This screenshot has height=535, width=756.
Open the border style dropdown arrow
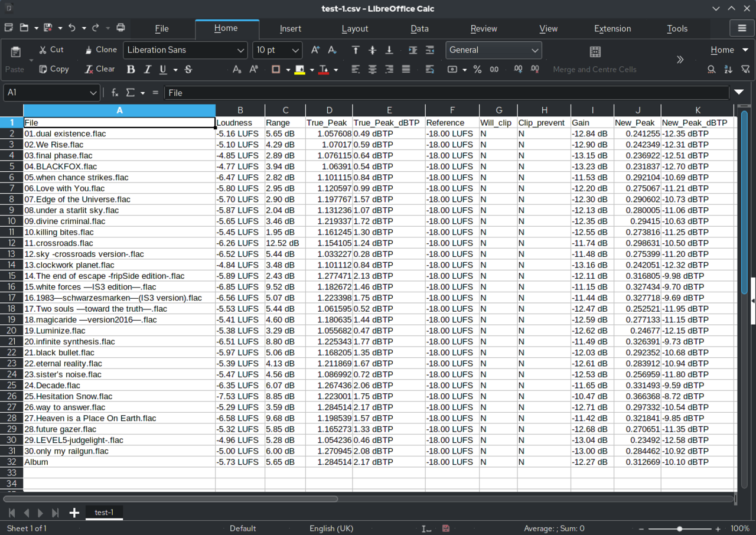[288, 69]
